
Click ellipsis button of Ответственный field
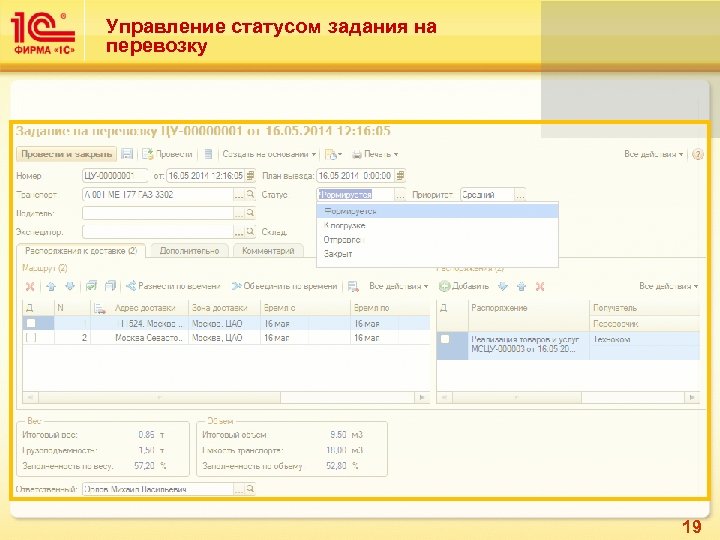tap(238, 489)
